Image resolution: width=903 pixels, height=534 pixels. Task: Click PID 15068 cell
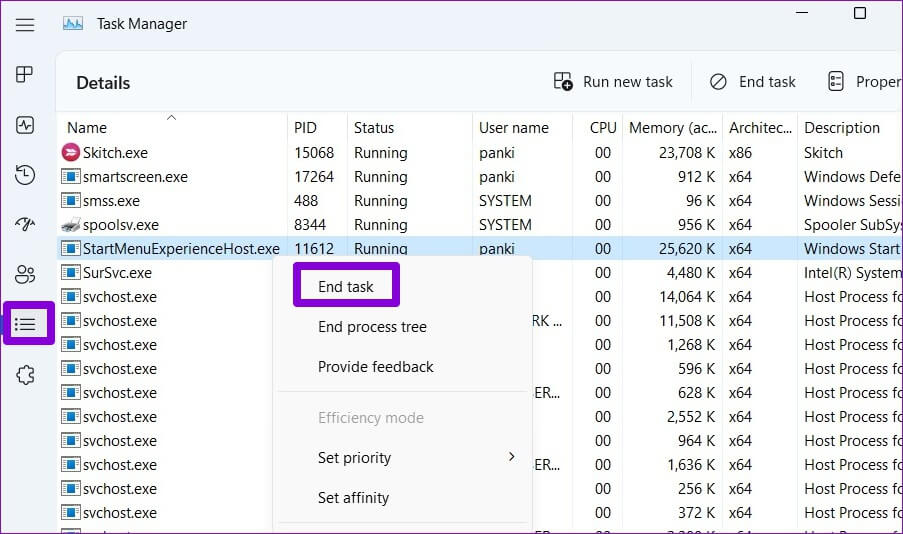314,153
